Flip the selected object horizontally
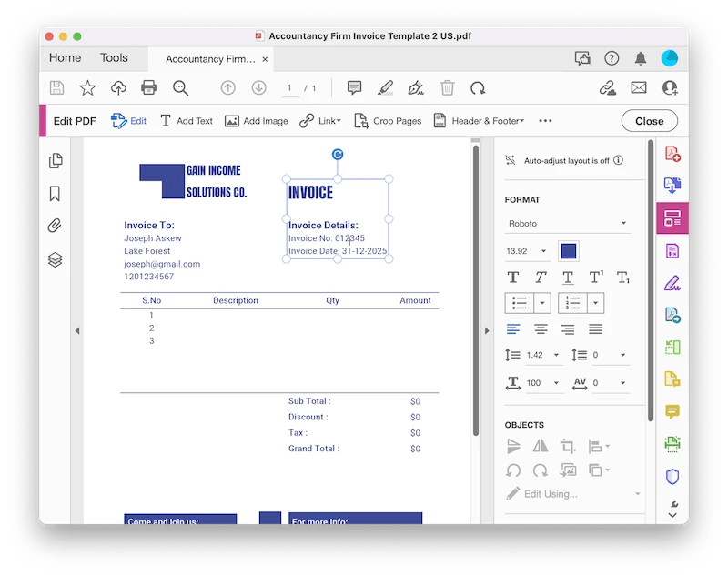Screen dimensions: 728x576 pos(540,445)
